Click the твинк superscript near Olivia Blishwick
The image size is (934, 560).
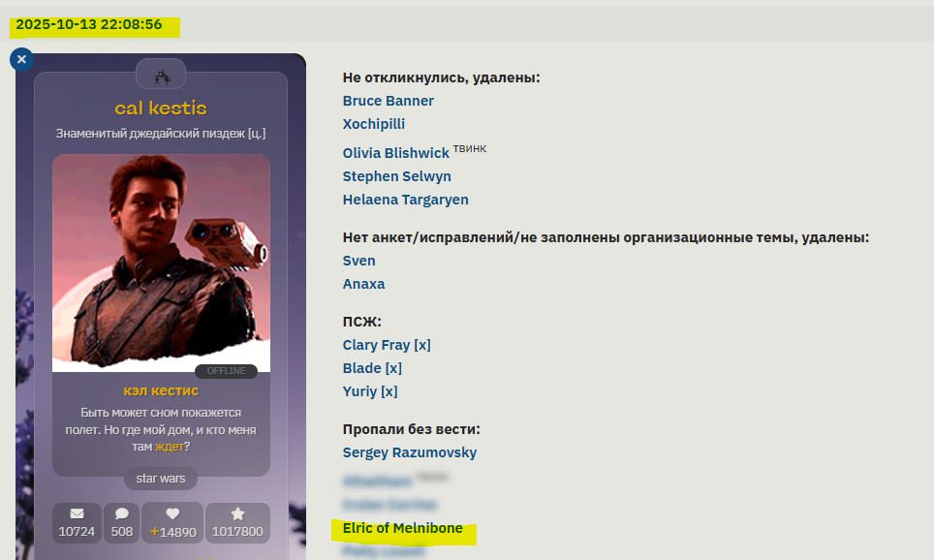[x=470, y=148]
